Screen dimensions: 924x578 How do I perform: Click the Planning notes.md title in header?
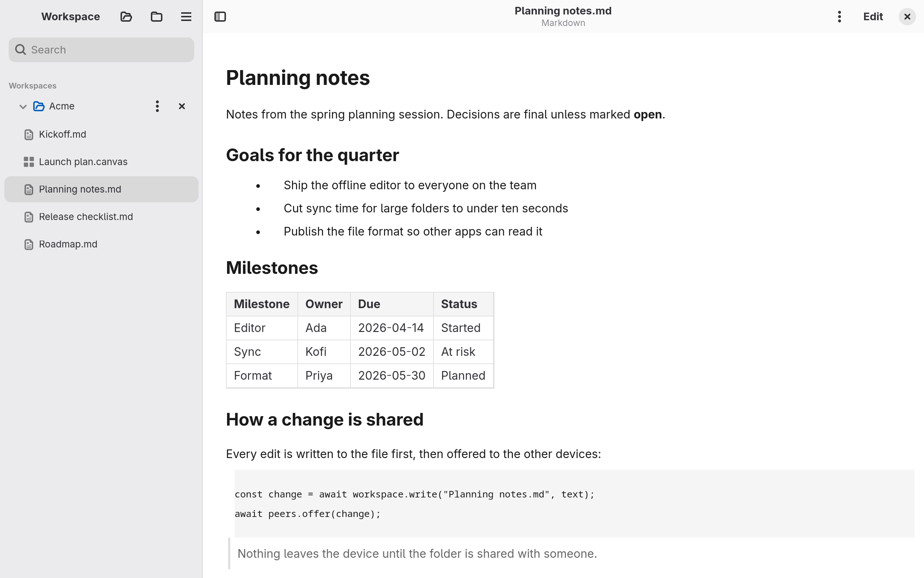pos(563,11)
